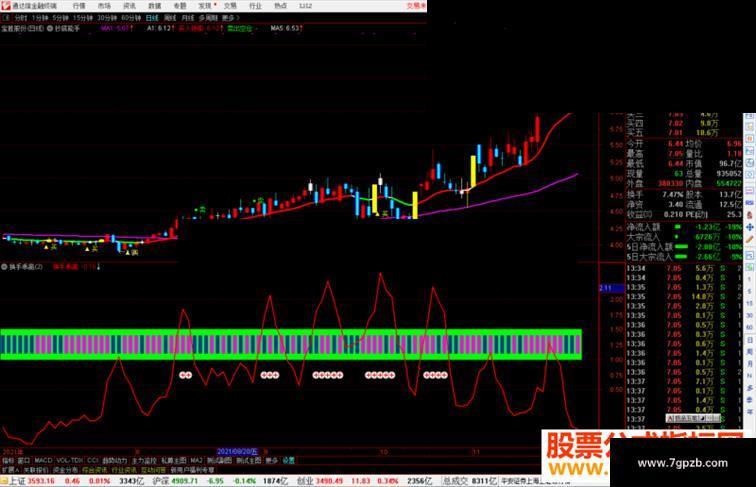Click the 创业 3490.49 index value
Screen dimensions: 756x487
[330, 481]
